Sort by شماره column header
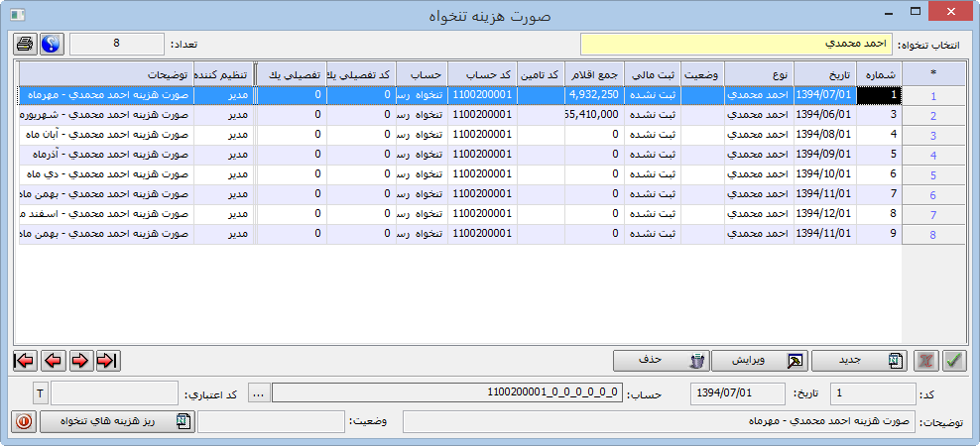 click(880, 75)
